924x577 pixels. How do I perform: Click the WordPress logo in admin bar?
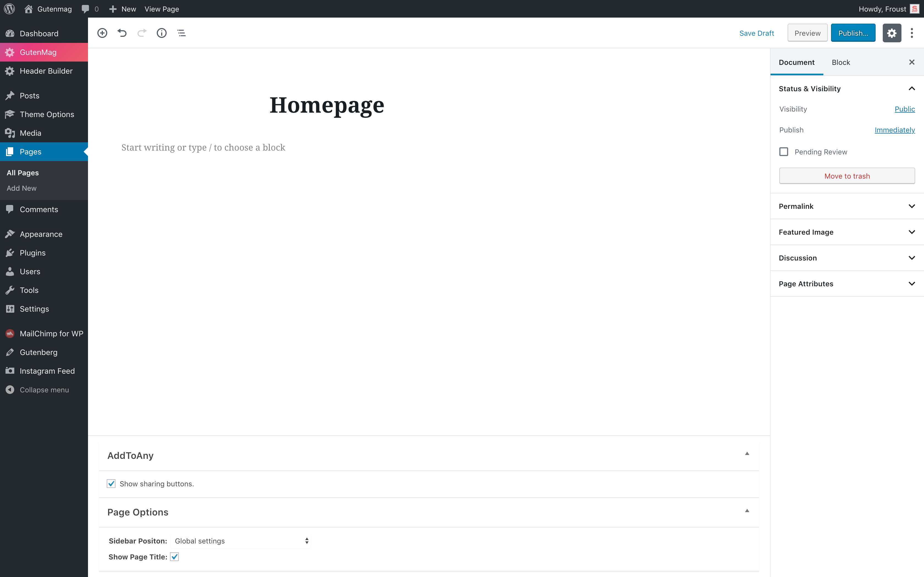pyautogui.click(x=9, y=9)
